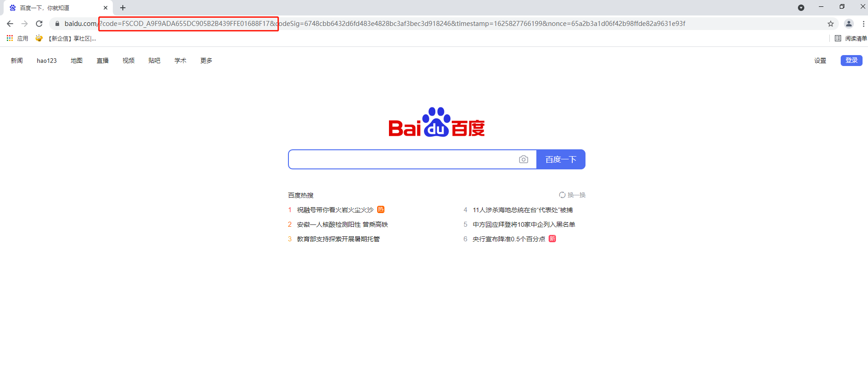Open the Chrome profile avatar icon
This screenshot has width=868, height=392.
pyautogui.click(x=849, y=24)
